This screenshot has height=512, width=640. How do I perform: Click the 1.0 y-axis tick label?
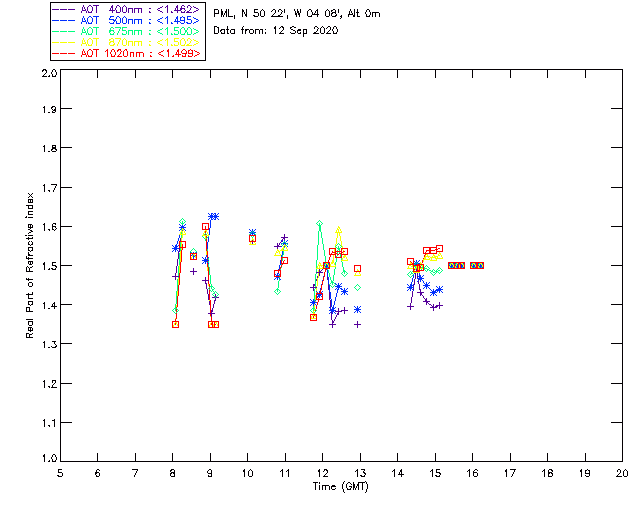click(49, 458)
